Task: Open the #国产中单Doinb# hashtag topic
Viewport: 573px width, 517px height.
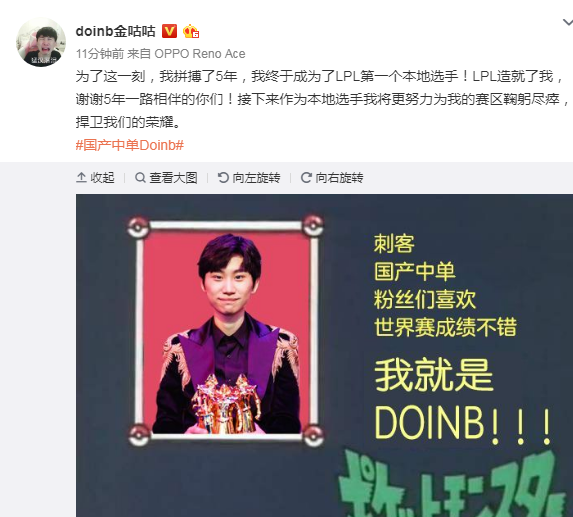Action: pyautogui.click(x=130, y=145)
